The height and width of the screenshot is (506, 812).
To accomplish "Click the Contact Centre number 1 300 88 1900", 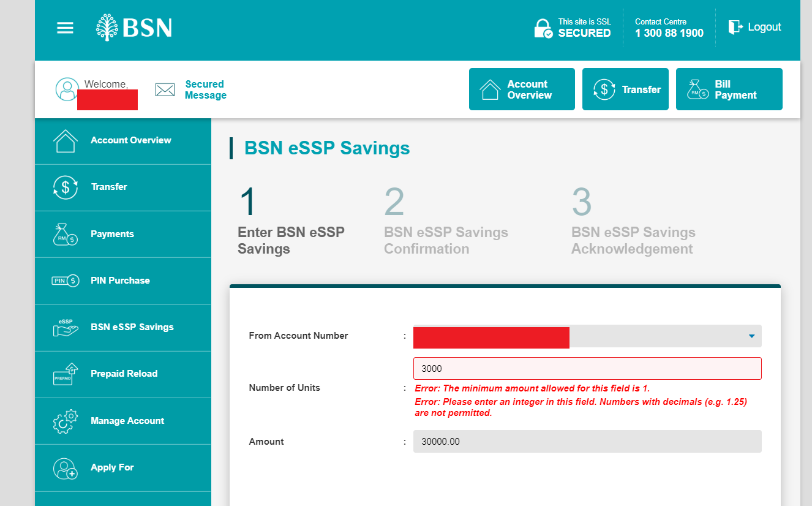I will click(669, 33).
